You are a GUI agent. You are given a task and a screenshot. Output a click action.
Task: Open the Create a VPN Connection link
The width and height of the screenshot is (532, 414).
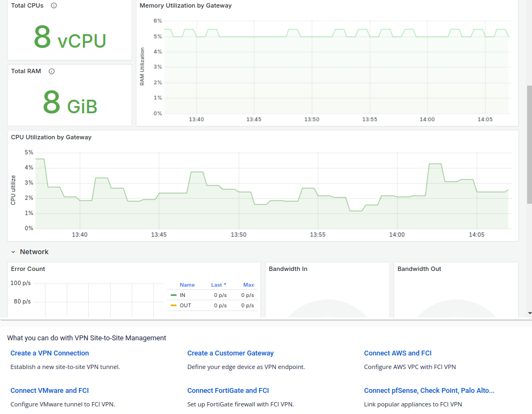coord(49,353)
